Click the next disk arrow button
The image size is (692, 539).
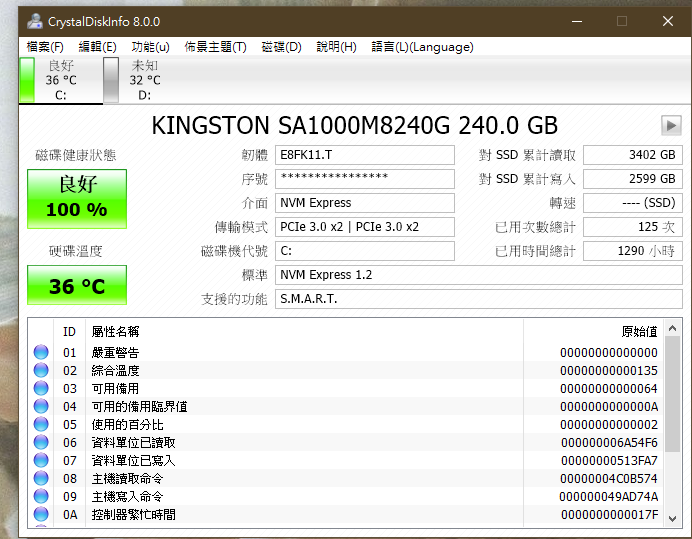point(671,125)
